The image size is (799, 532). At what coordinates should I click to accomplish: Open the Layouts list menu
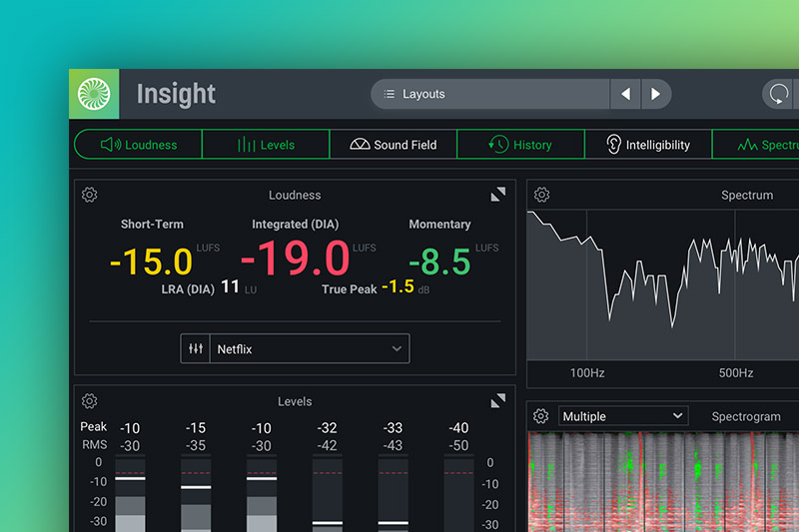(490, 94)
